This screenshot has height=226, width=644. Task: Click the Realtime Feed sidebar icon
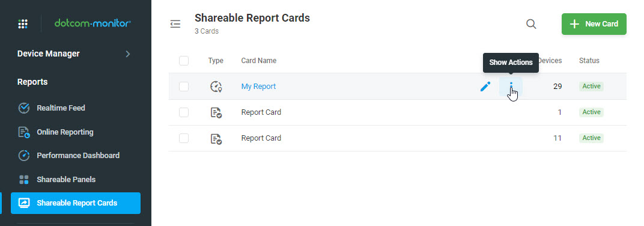pyautogui.click(x=24, y=108)
